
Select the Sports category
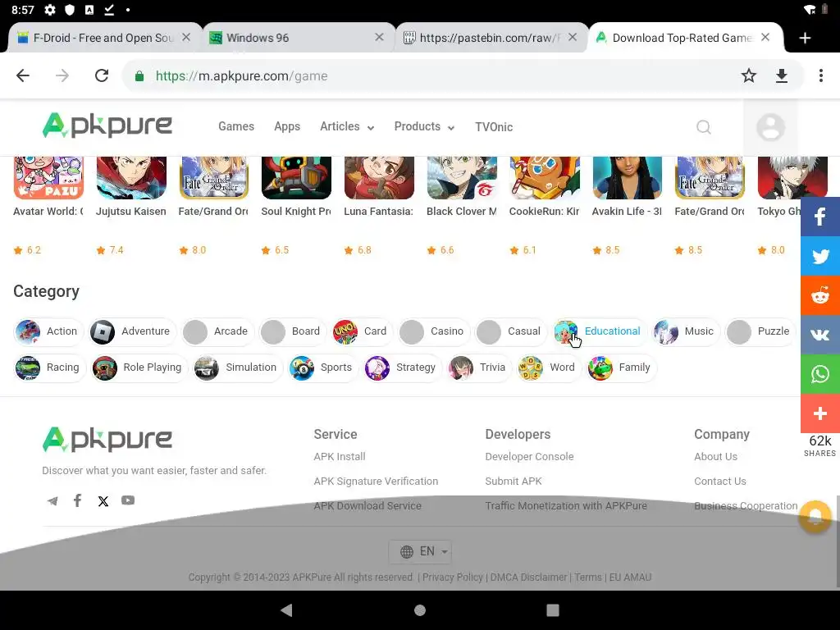coord(323,367)
